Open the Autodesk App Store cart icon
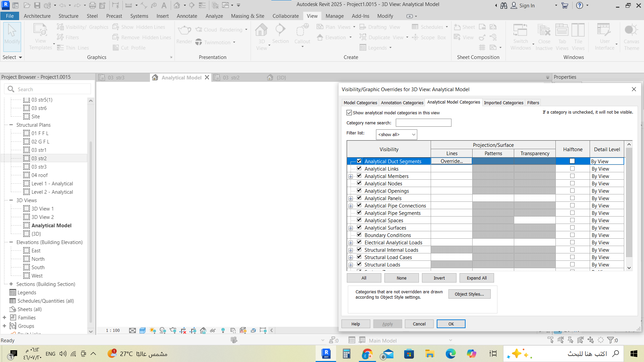The image size is (644, 362). 565,5
